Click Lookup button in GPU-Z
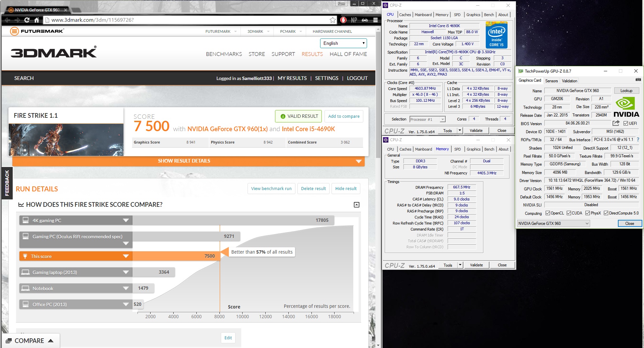This screenshot has width=644, height=348. (x=626, y=91)
